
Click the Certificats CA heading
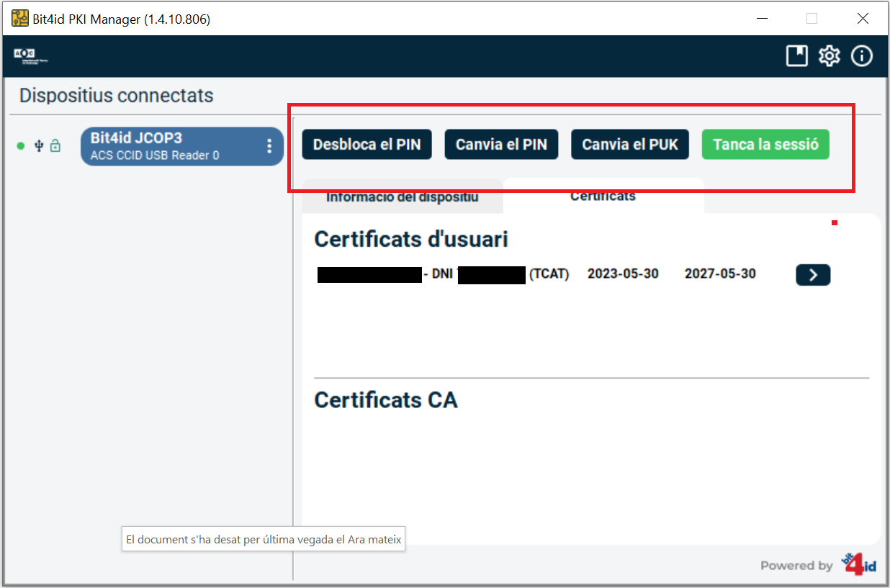[386, 399]
